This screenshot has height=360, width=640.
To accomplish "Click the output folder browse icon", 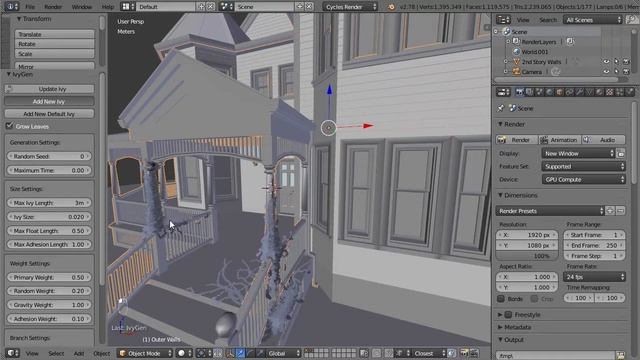I will [620, 356].
